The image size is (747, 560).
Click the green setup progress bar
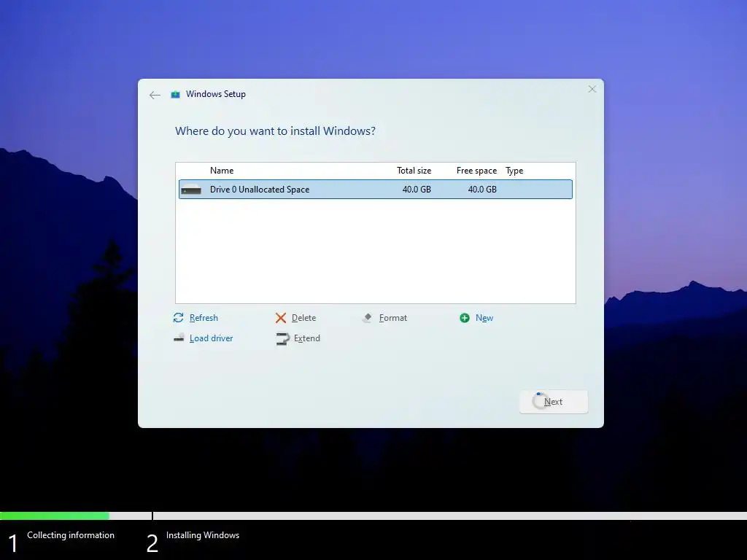click(55, 516)
